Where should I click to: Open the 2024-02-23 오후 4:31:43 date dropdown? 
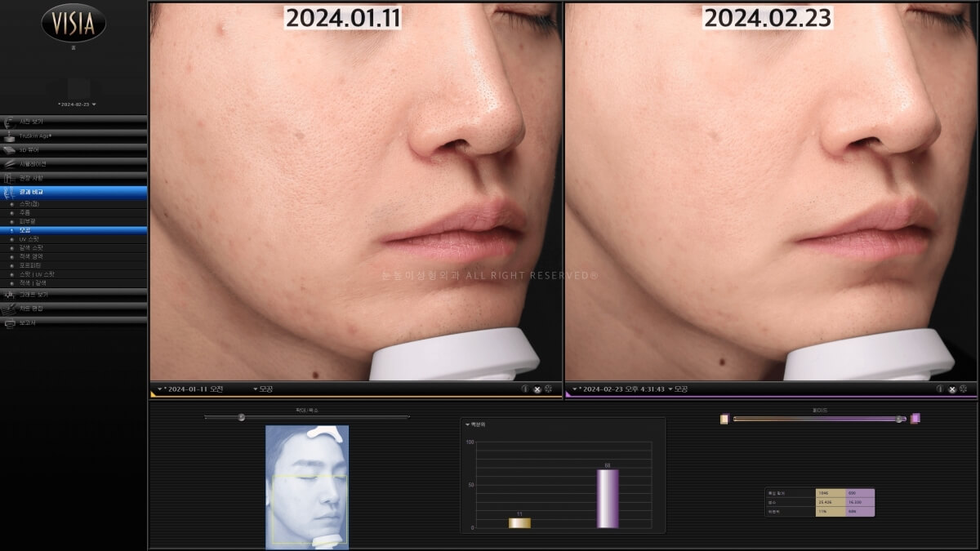click(617, 389)
